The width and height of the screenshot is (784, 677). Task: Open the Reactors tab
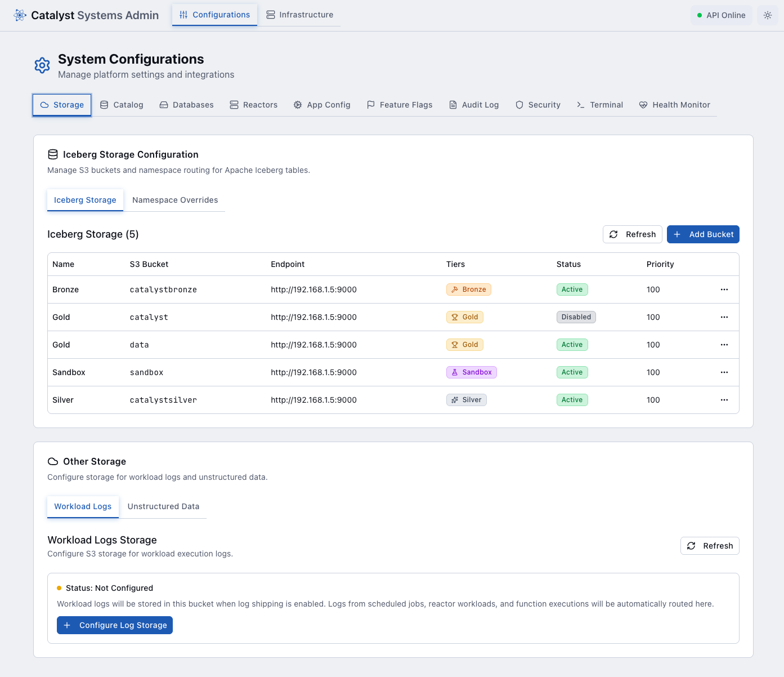click(253, 105)
